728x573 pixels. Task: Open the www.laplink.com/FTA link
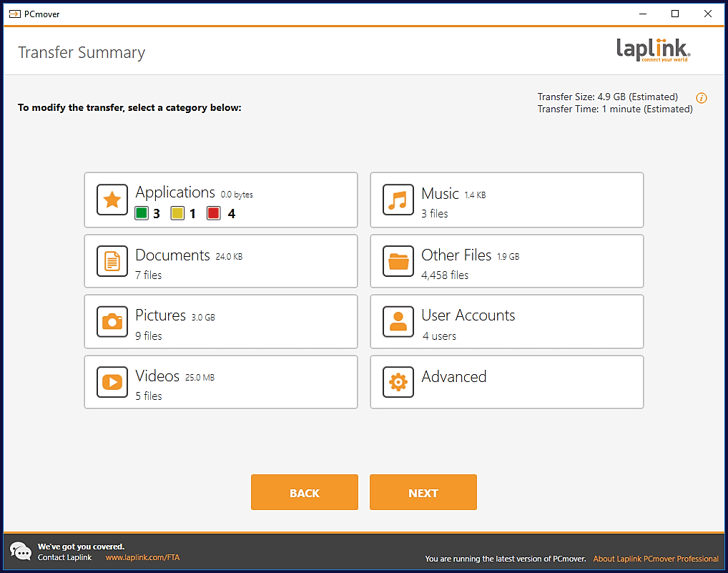click(x=142, y=557)
